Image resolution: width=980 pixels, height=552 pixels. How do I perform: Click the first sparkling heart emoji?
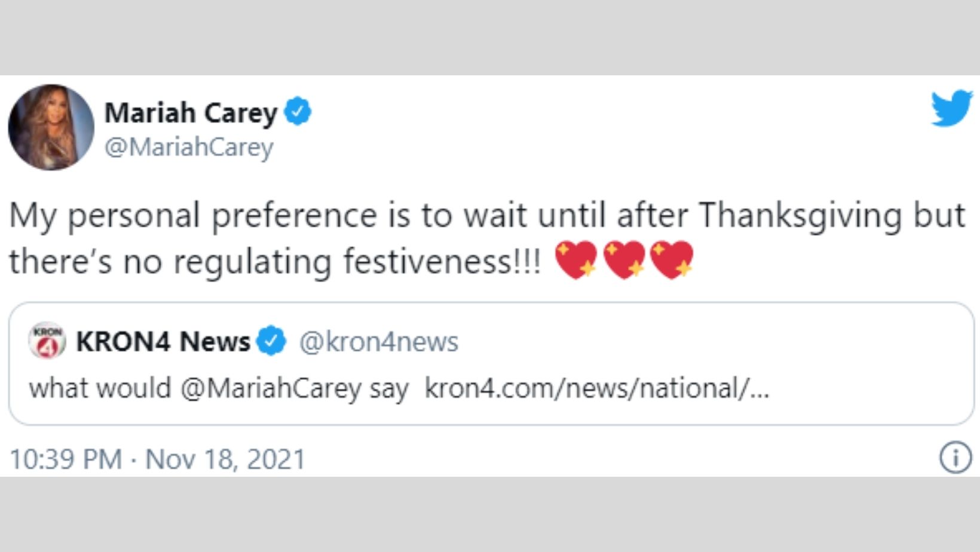point(575,260)
